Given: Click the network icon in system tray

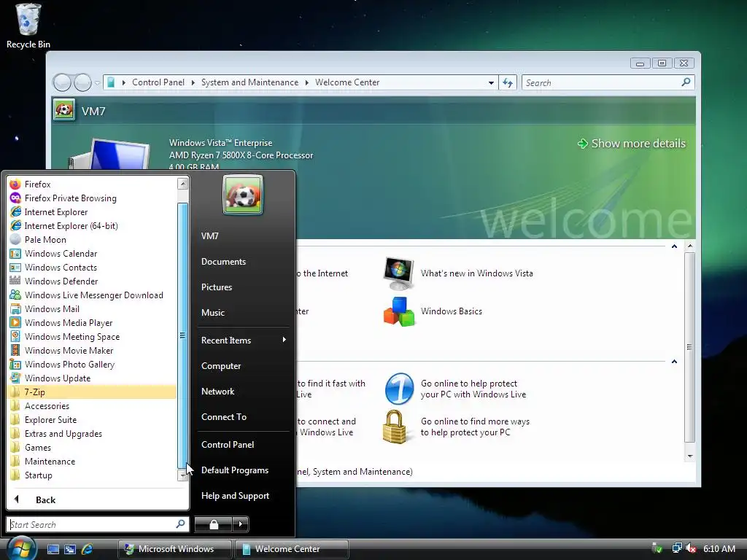Looking at the screenshot, I should [x=676, y=548].
